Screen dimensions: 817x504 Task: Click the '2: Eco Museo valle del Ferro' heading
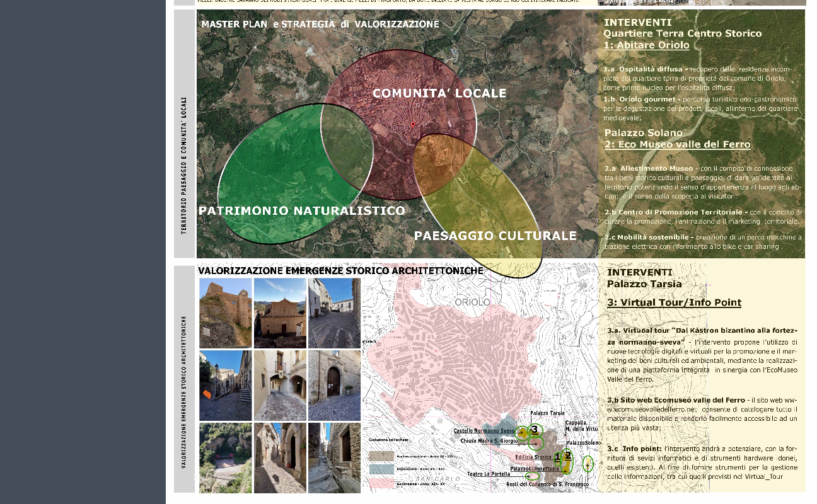[677, 144]
